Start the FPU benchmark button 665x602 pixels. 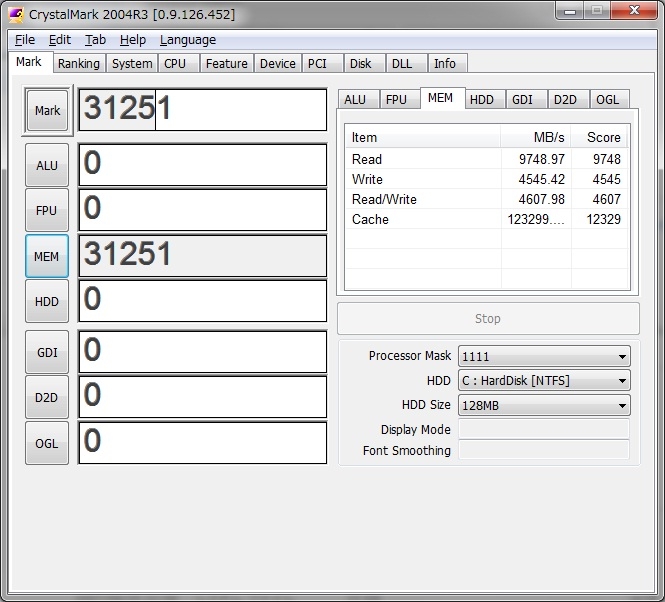[47, 211]
